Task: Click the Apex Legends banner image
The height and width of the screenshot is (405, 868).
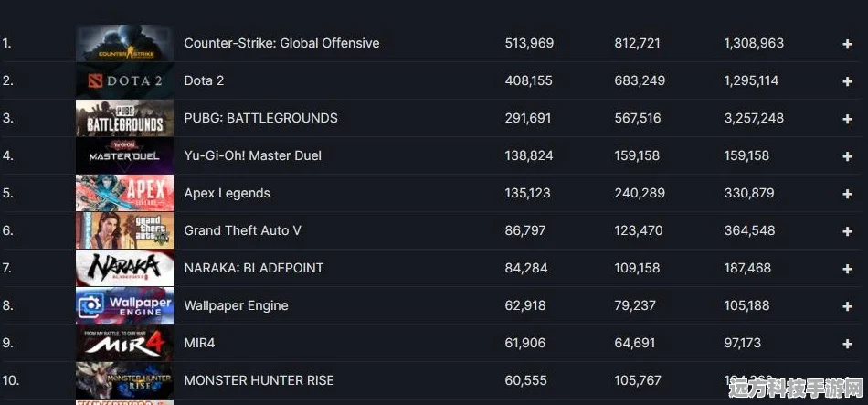Action: (x=124, y=193)
